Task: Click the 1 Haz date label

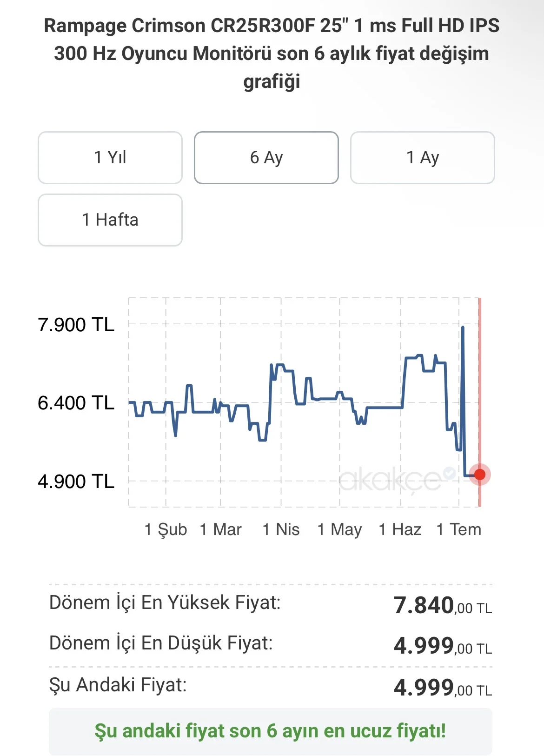Action: (x=400, y=530)
